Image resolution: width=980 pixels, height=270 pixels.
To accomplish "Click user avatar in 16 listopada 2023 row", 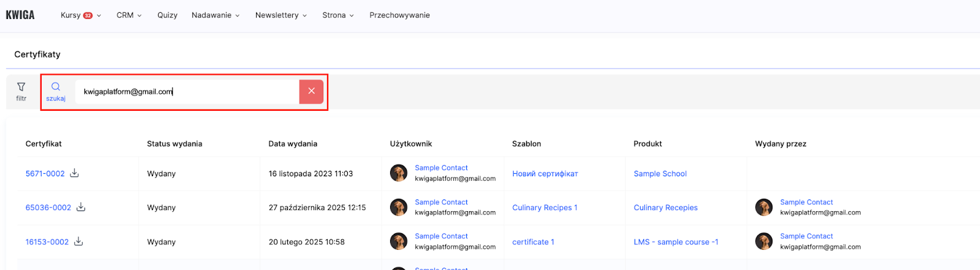I will tap(399, 173).
